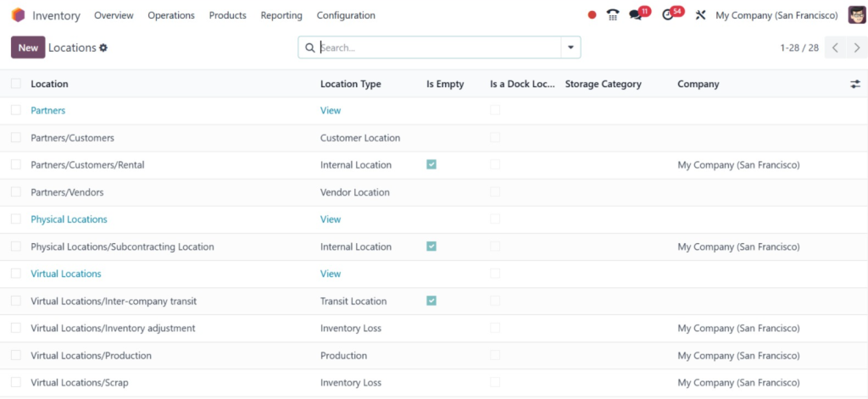Select all rows with header checkbox
Image resolution: width=868 pixels, height=399 pixels.
point(16,84)
